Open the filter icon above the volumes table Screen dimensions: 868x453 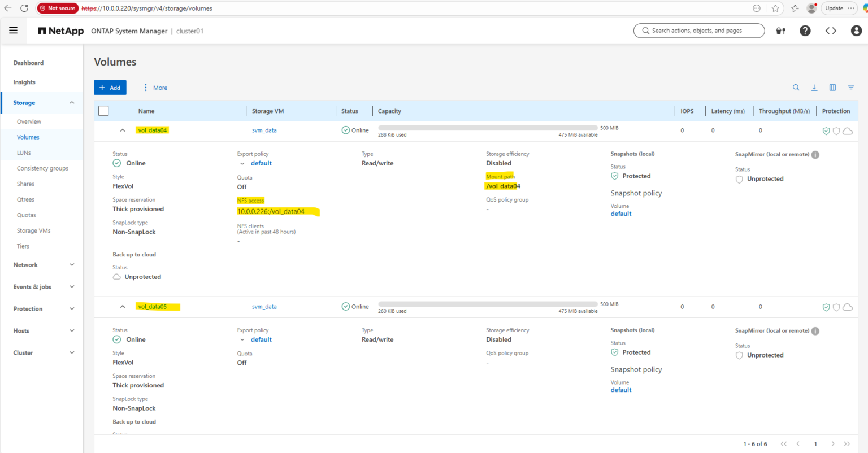pos(850,88)
